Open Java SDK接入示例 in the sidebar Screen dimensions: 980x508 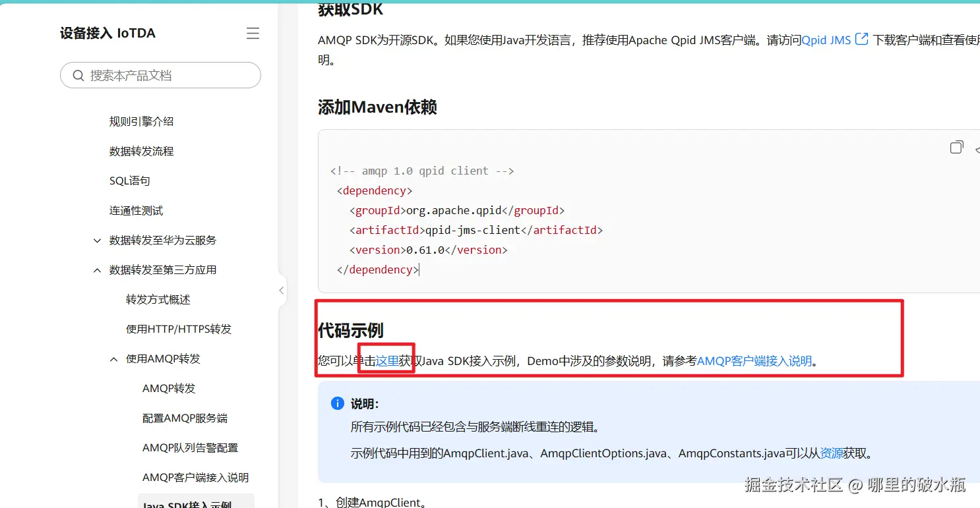tap(187, 503)
